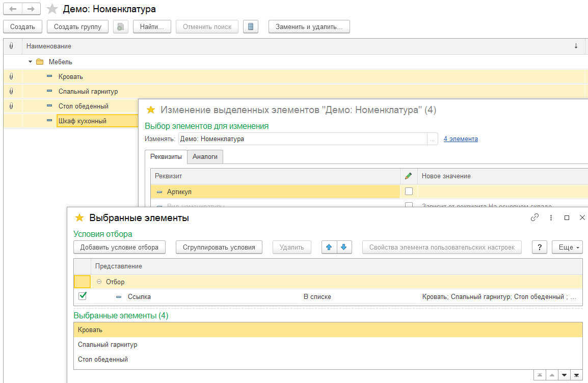Enable the Артикул attribute checkbox

[409, 191]
